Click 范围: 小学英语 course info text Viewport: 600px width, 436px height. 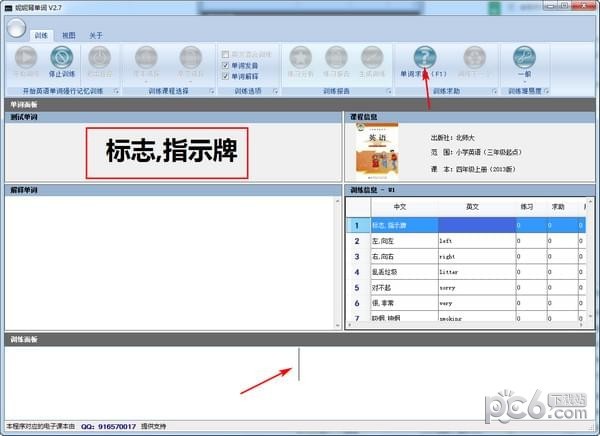476,152
